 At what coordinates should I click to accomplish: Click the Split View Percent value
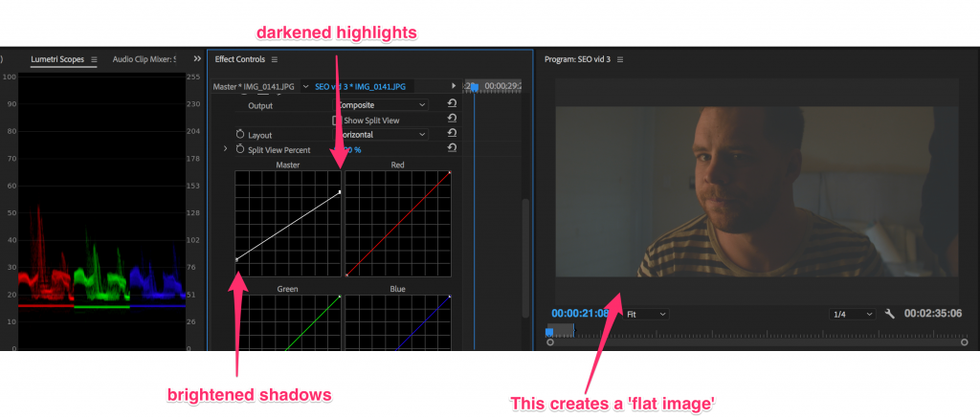click(349, 150)
